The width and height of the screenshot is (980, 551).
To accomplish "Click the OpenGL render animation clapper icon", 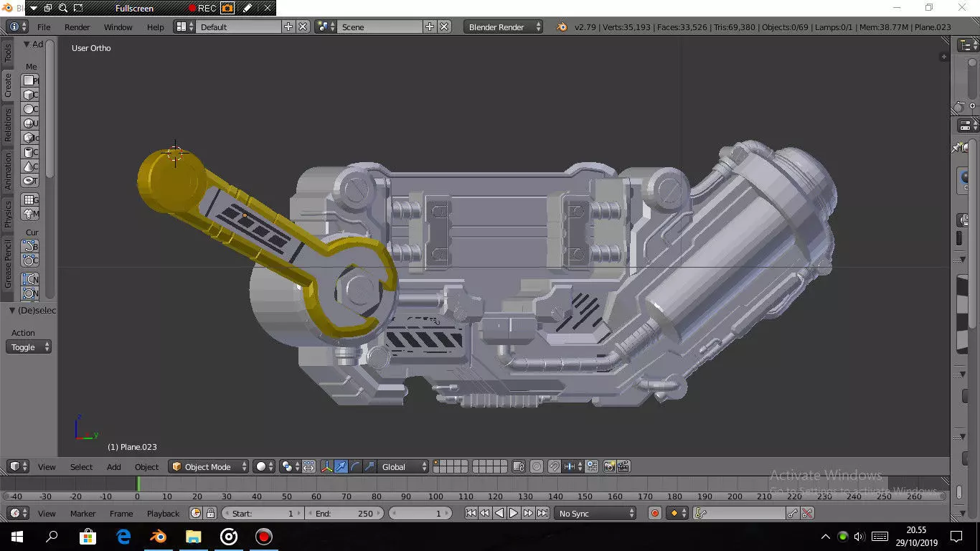I will [623, 466].
